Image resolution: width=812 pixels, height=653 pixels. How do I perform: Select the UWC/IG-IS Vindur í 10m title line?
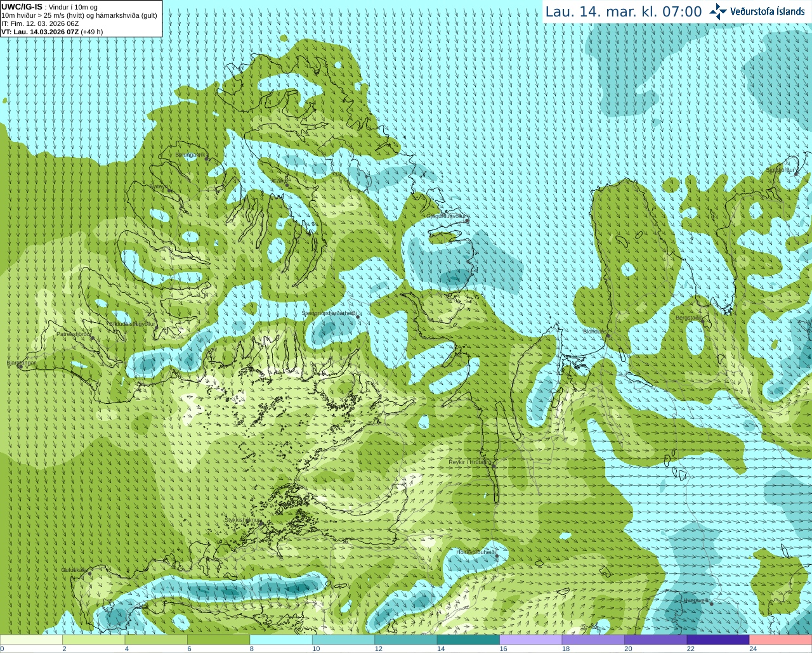(49, 7)
